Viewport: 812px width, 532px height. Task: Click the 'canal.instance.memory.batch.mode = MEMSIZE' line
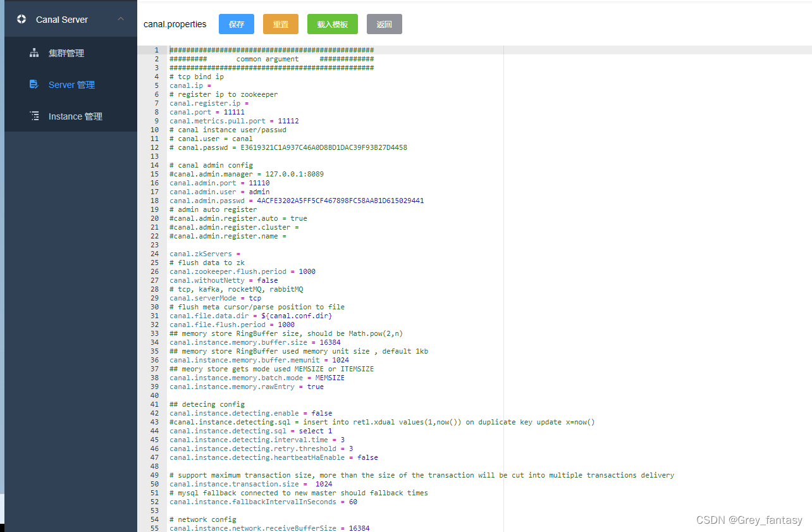pos(257,378)
